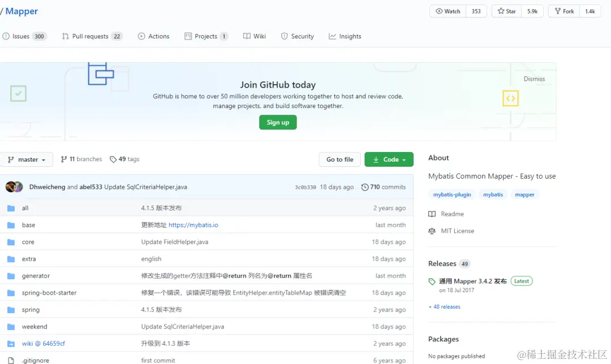Open the wiki @ 64659cf submodule

[x=43, y=344]
